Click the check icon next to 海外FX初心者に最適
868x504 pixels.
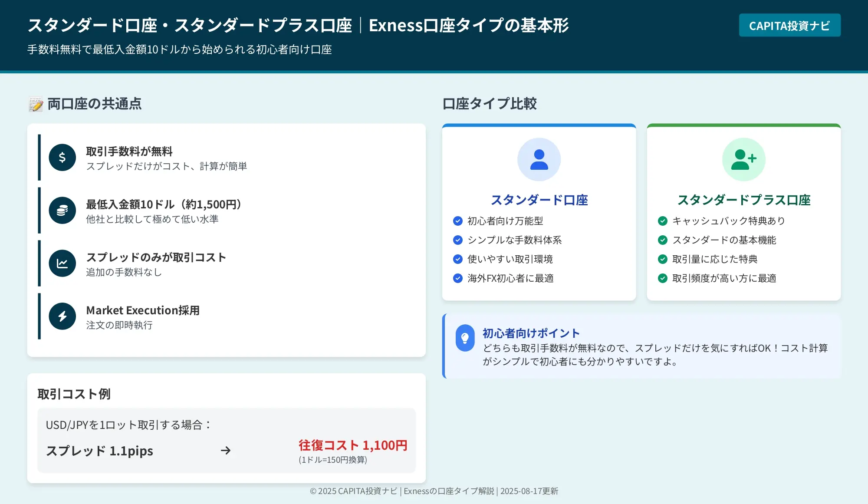(x=458, y=278)
